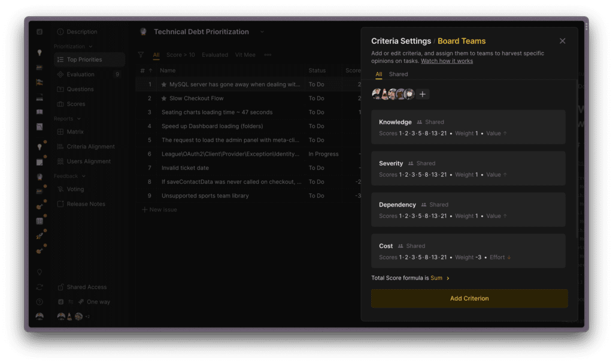Image resolution: width=613 pixels, height=364 pixels.
Task: Open the team member avatars group
Action: pos(393,94)
